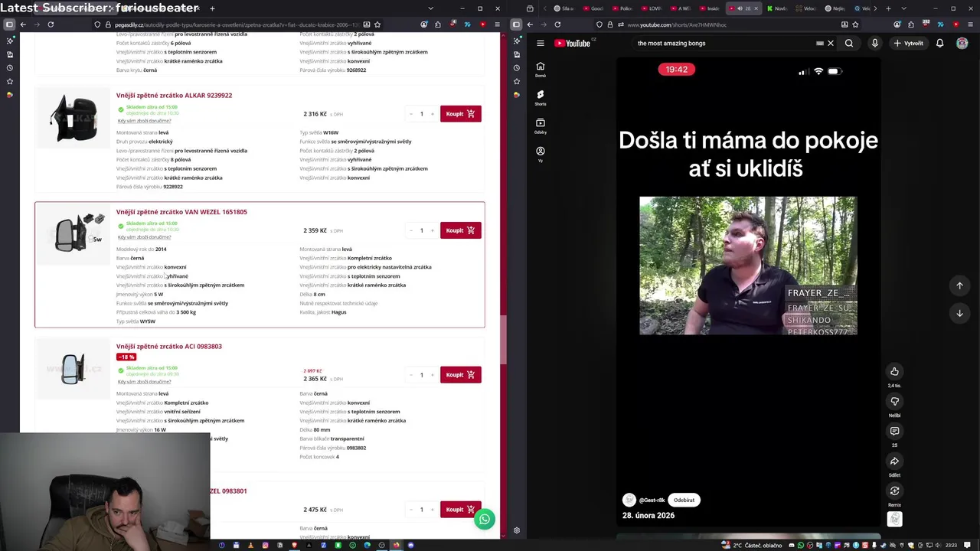Open the on-screen keyboard icon in YouTube search
This screenshot has width=980, height=551.
820,43
